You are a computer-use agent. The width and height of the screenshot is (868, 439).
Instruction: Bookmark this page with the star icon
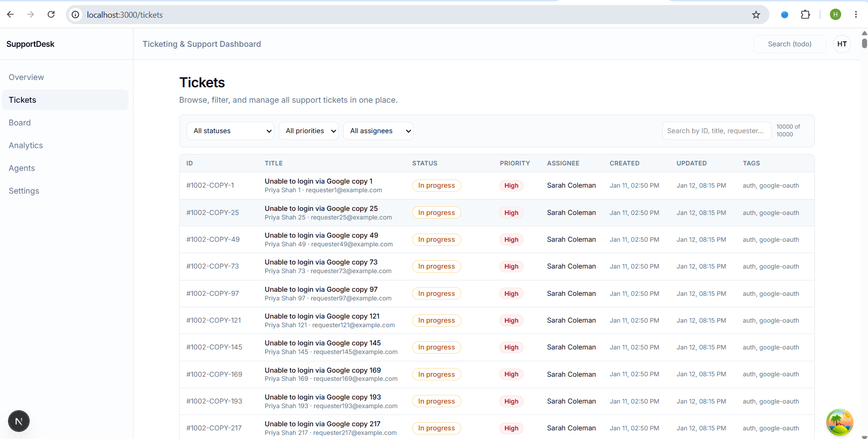[756, 15]
